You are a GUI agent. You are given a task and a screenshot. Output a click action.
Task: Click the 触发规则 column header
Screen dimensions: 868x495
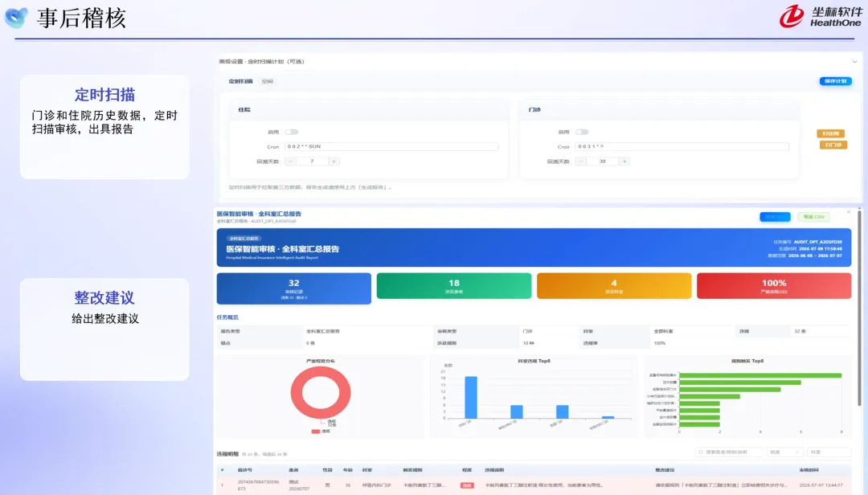point(411,470)
